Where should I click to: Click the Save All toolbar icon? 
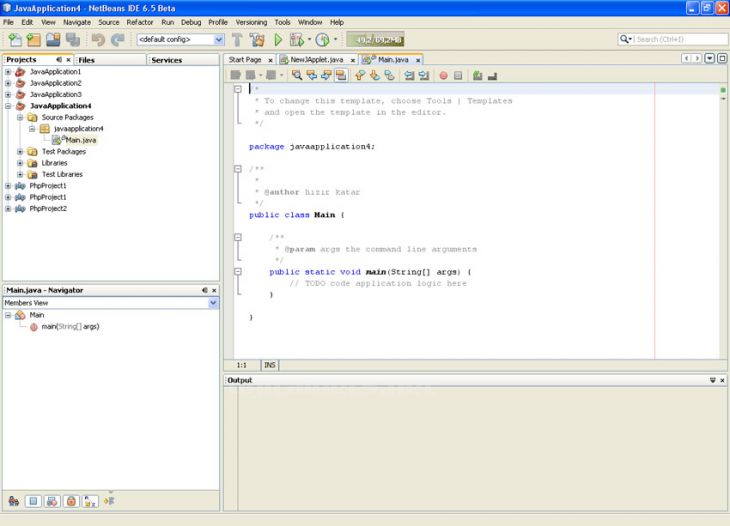click(x=73, y=40)
